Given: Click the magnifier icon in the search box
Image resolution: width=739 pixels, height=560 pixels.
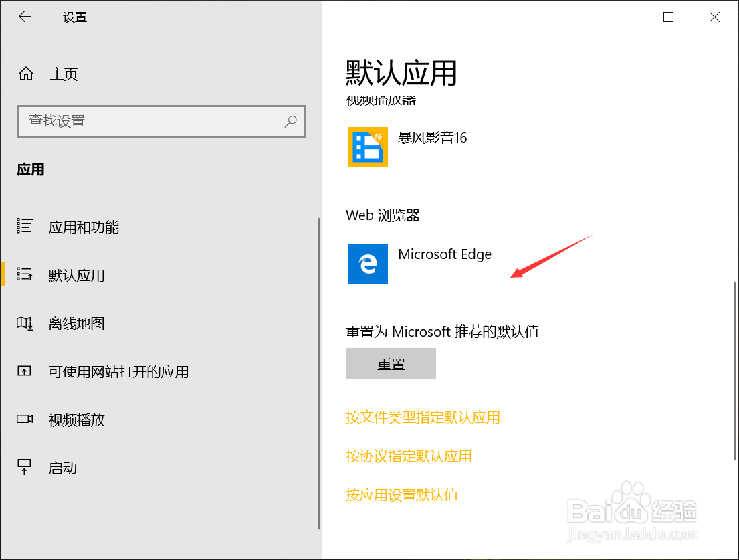Looking at the screenshot, I should click(290, 121).
